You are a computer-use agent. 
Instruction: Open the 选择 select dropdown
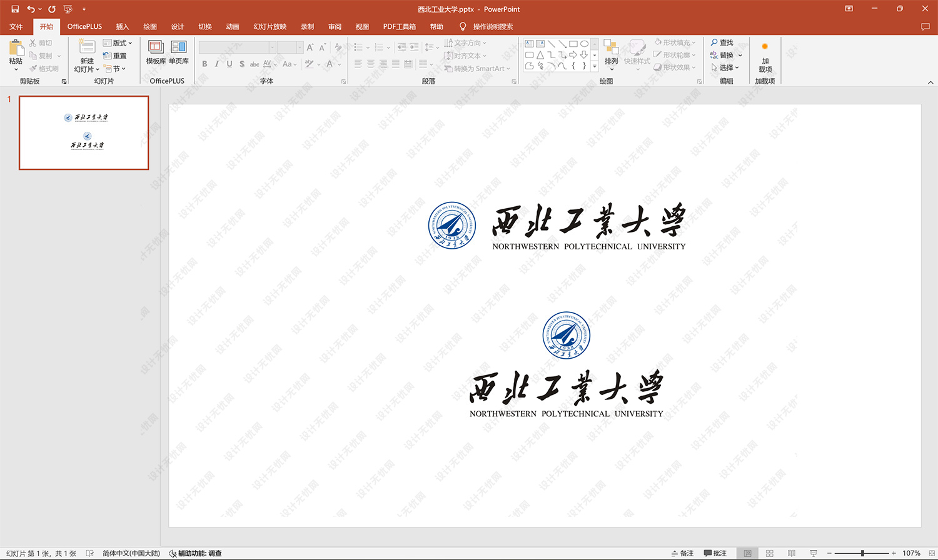725,67
